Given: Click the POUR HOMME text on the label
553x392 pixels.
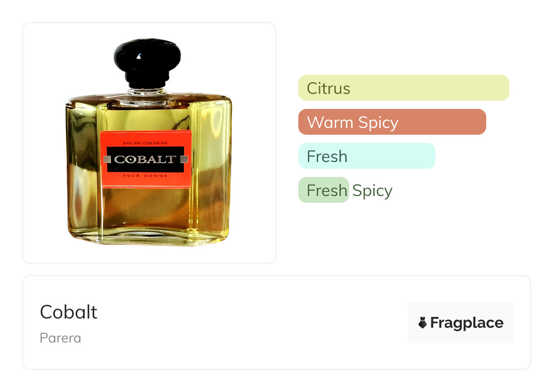Looking at the screenshot, I should (145, 176).
